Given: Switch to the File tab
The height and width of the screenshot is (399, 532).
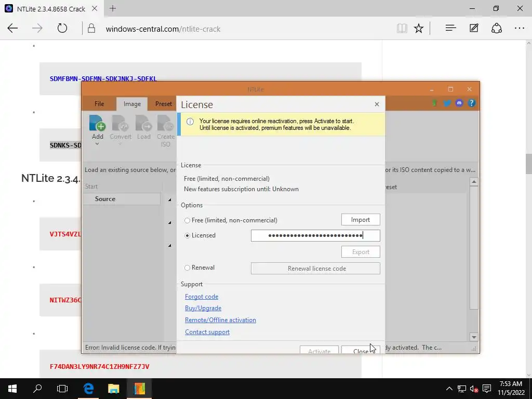Looking at the screenshot, I should coord(99,104).
